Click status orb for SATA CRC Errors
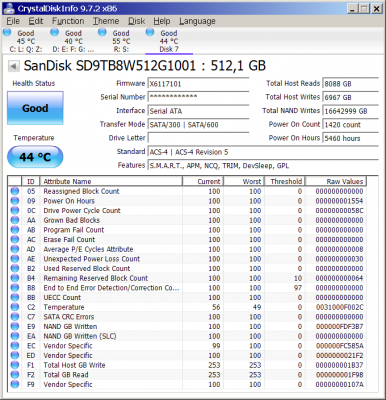The image size is (386, 400). (15, 317)
